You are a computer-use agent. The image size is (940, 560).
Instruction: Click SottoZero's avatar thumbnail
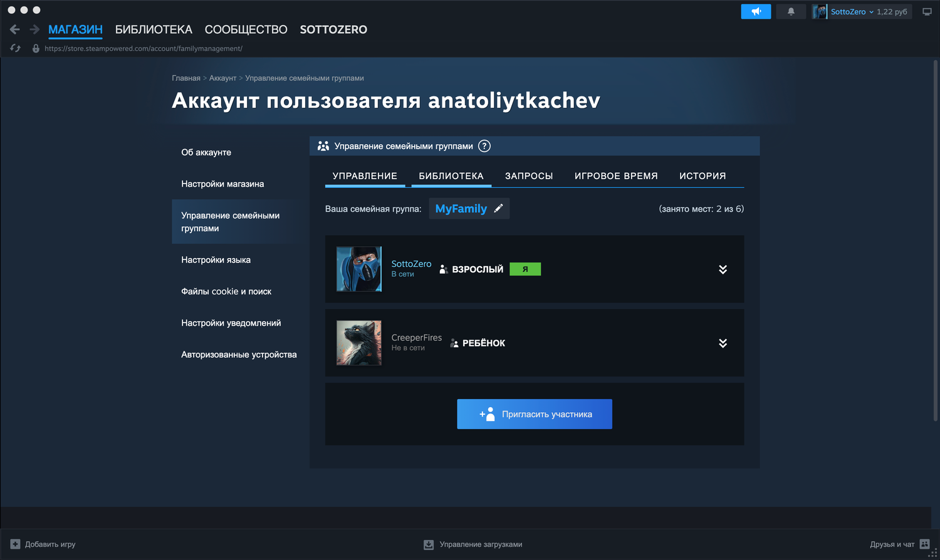click(359, 269)
